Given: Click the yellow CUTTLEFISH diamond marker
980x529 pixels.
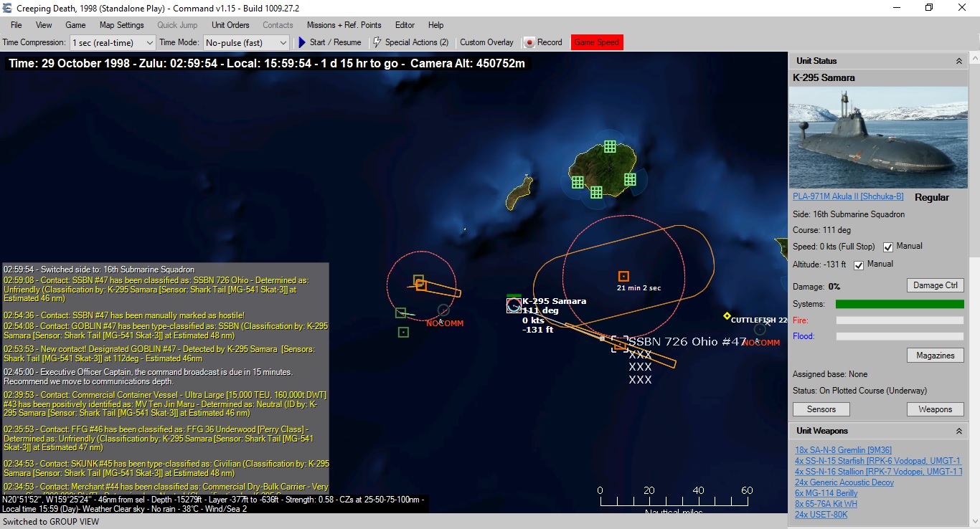Looking at the screenshot, I should coord(727,316).
